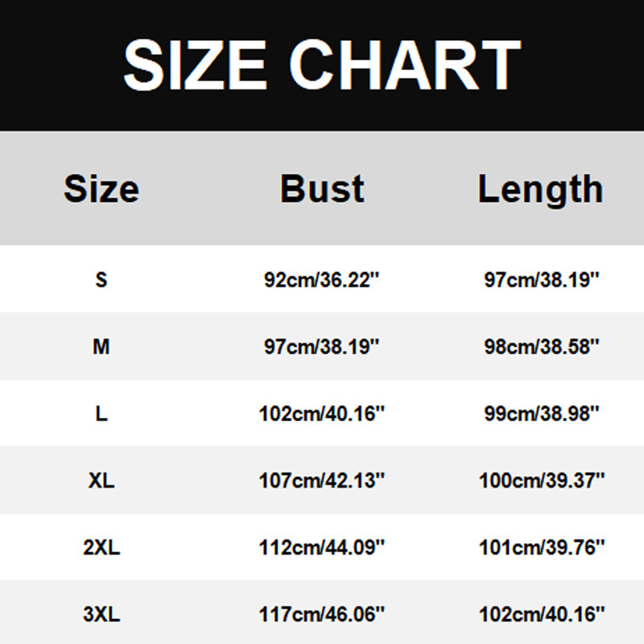The height and width of the screenshot is (644, 644).
Task: Select the 107cm/42.13'' bust value
Action: coord(322,481)
